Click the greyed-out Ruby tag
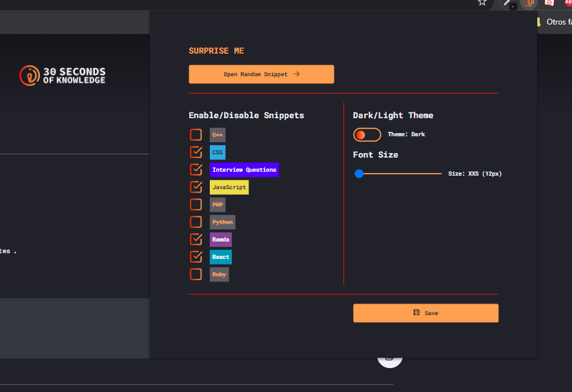The width and height of the screenshot is (572, 392). pyautogui.click(x=220, y=274)
